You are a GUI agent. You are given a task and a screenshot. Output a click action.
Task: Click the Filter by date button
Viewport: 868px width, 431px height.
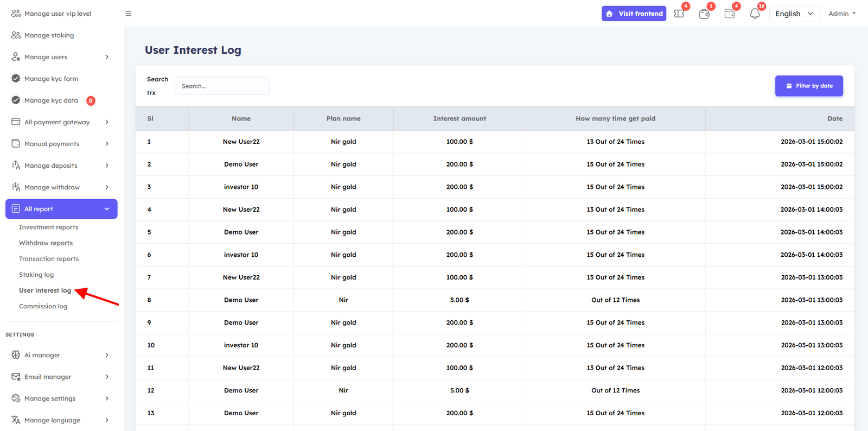click(x=809, y=86)
